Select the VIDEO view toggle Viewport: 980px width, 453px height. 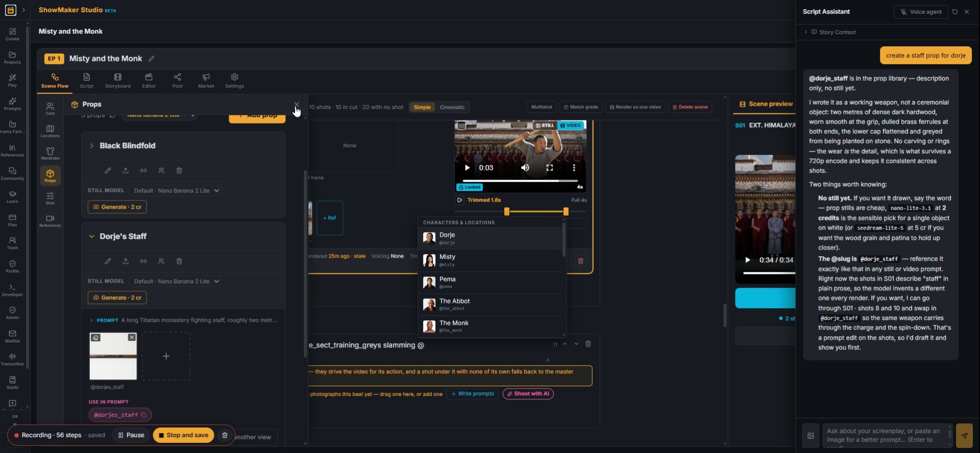(x=571, y=125)
